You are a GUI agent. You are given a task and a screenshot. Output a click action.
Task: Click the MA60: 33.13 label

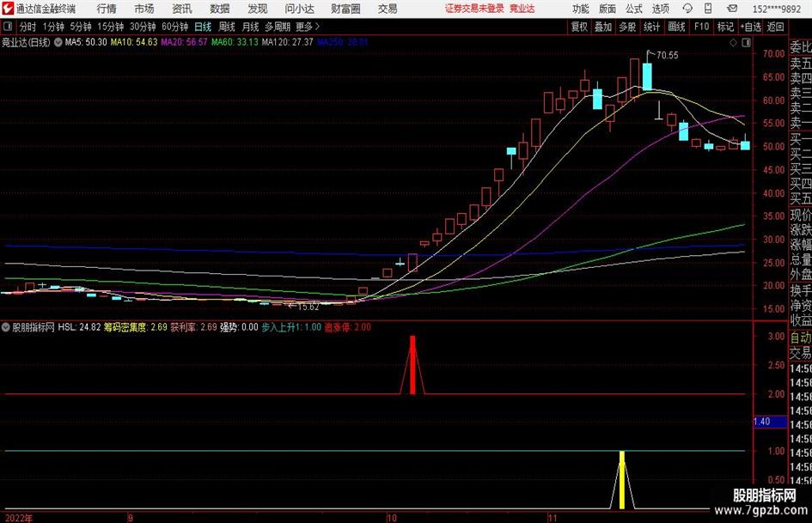(x=235, y=42)
